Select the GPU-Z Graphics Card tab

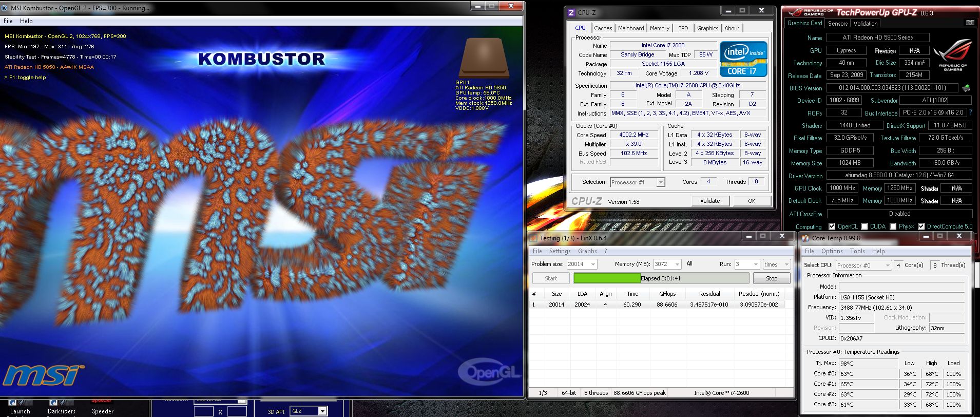click(804, 23)
